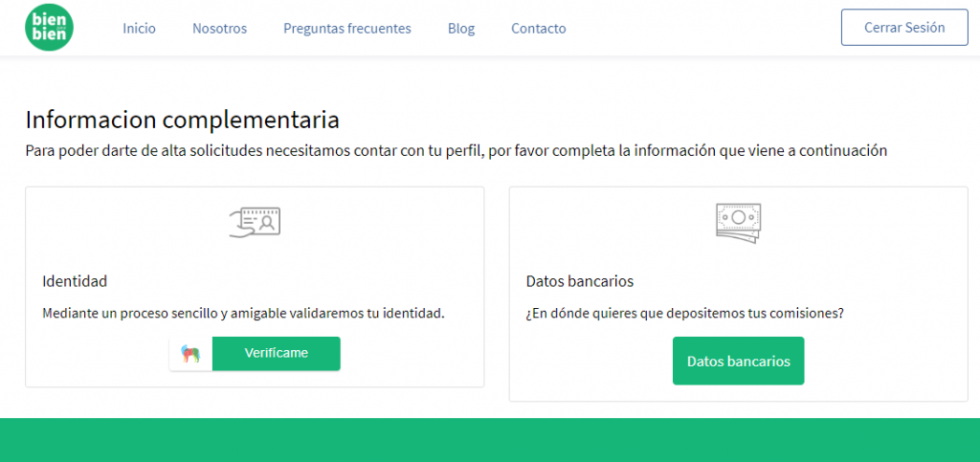The height and width of the screenshot is (462, 980).
Task: Click the Identidad card title
Action: pos(75,281)
